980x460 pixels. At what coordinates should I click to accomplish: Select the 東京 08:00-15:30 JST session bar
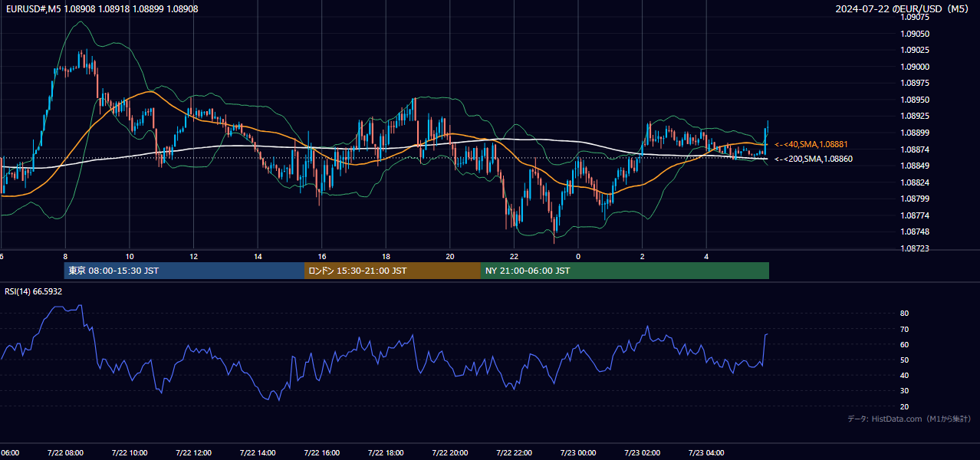click(184, 271)
